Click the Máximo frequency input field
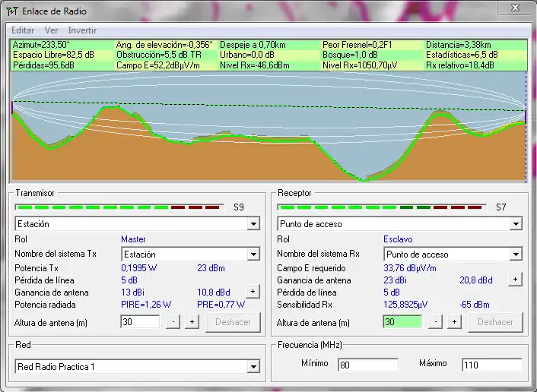The width and height of the screenshot is (537, 392). coord(491,365)
